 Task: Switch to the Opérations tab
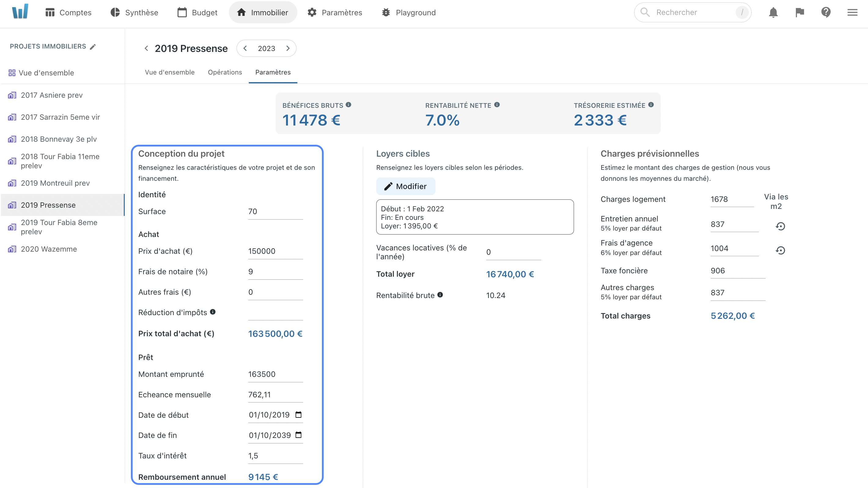pyautogui.click(x=225, y=71)
